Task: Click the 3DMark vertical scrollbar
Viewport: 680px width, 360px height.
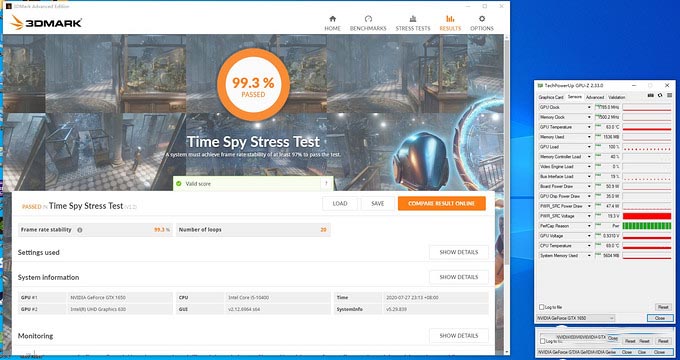Action: click(x=506, y=152)
